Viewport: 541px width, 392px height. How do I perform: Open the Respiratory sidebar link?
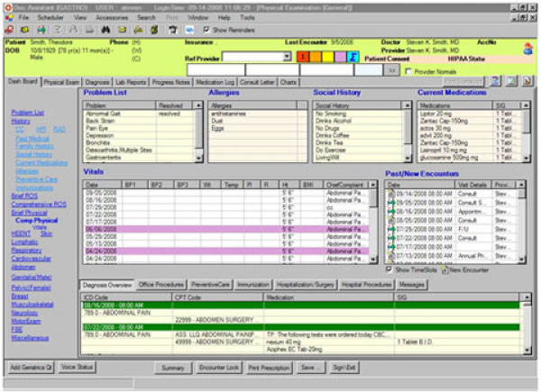point(26,251)
